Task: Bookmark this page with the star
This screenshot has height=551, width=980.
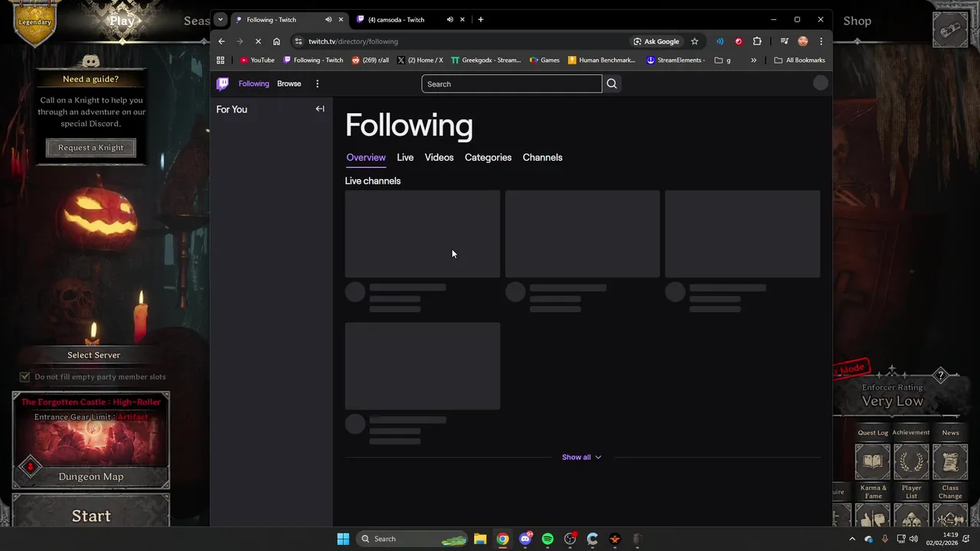Action: pos(694,41)
